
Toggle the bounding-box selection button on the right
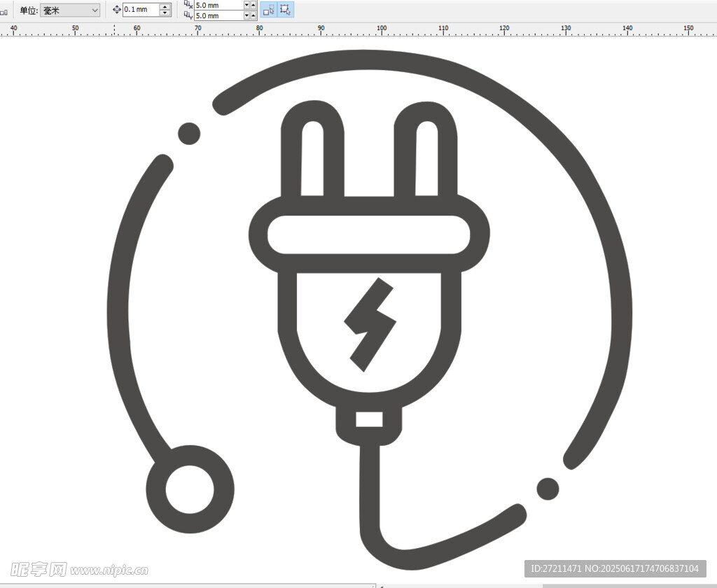click(x=286, y=10)
